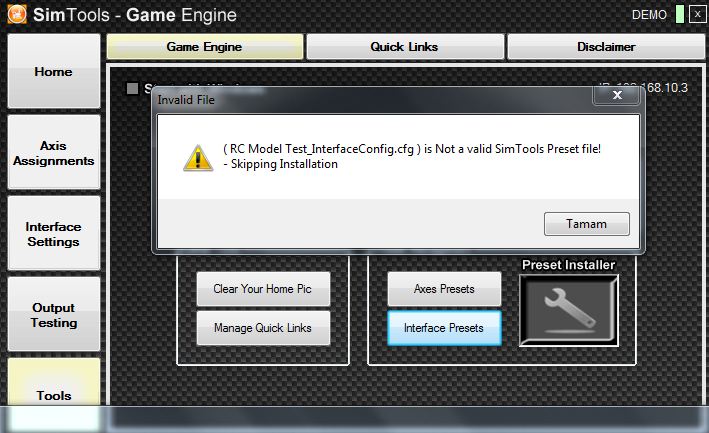The image size is (709, 433).
Task: Click the SimTools orange logo icon
Action: pos(17,14)
